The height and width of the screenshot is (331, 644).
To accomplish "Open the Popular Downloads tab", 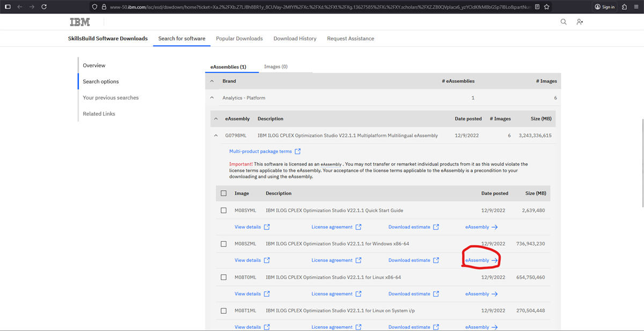I will pyautogui.click(x=239, y=39).
